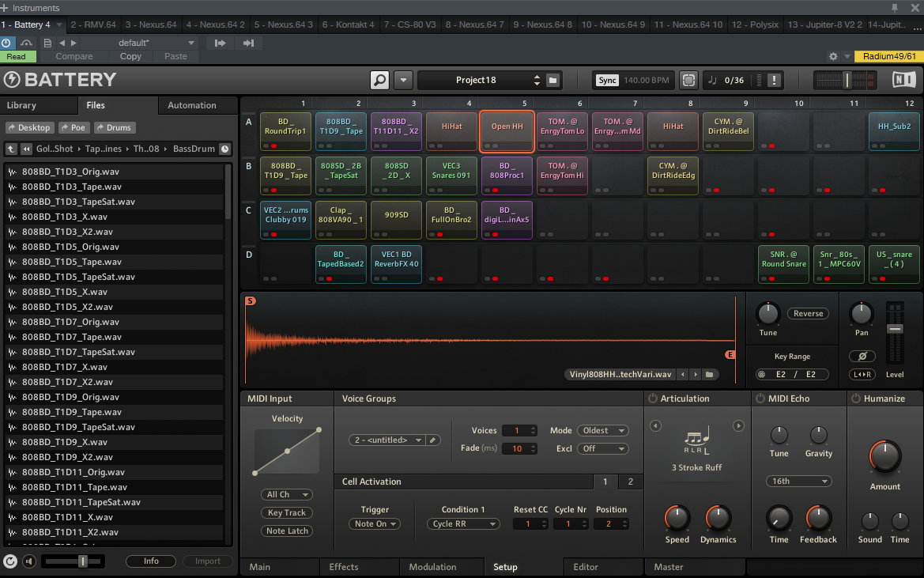Click the L/R channel swap icon
Viewport: 924px width, 578px height.
862,374
